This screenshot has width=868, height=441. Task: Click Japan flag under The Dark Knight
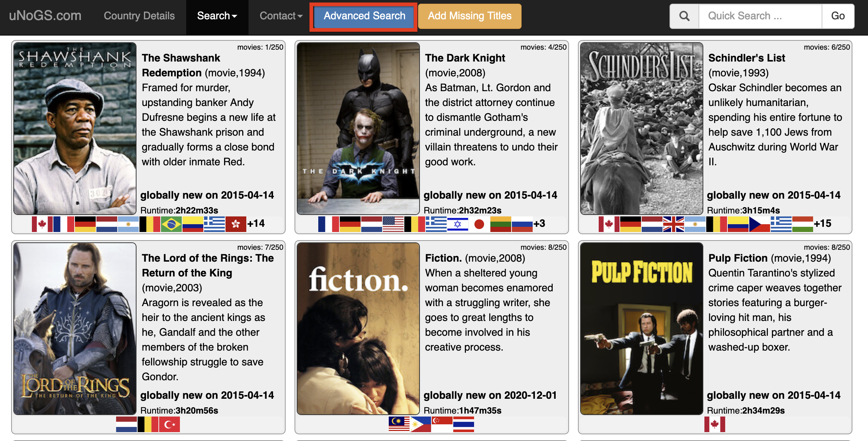click(479, 224)
